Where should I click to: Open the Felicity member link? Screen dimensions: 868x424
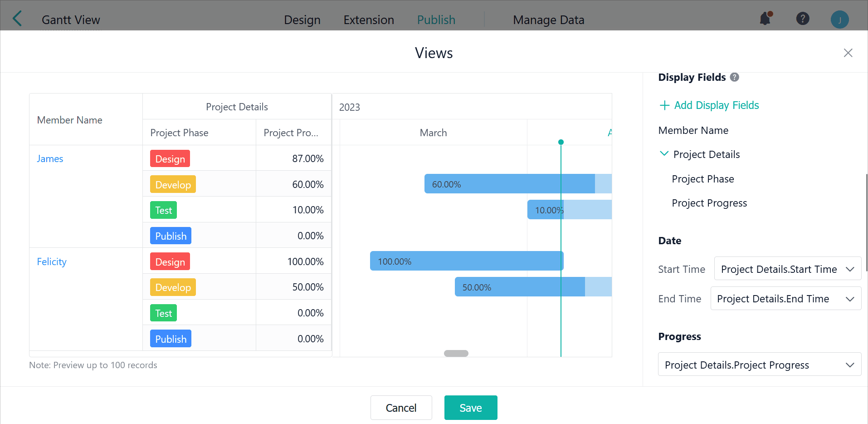click(x=52, y=261)
